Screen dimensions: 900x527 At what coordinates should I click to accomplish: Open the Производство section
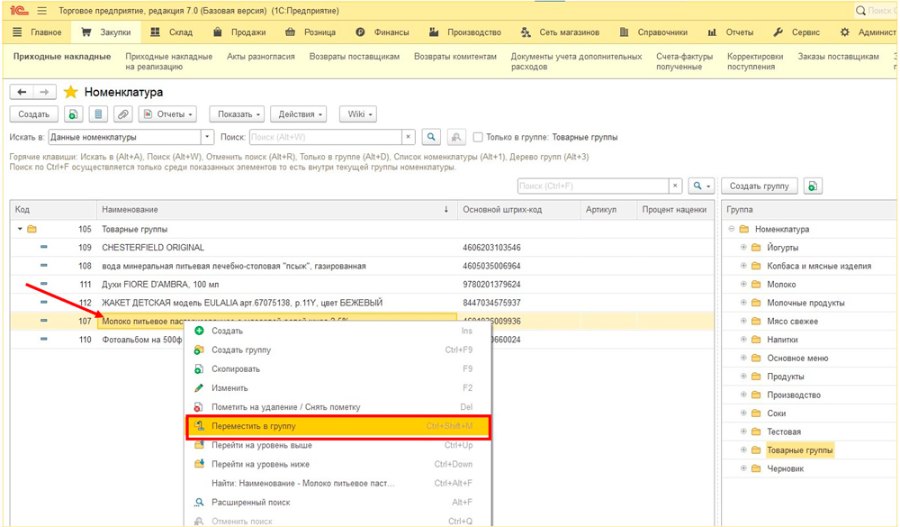[x=465, y=32]
